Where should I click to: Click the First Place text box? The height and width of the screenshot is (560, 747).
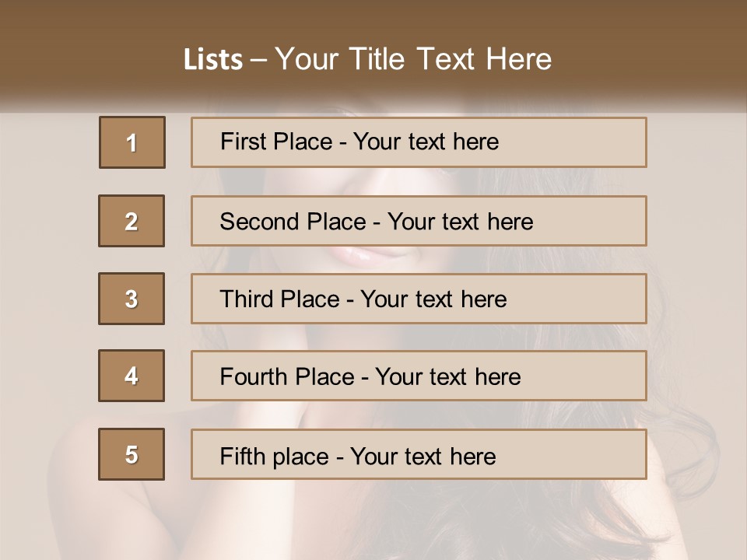tap(419, 142)
